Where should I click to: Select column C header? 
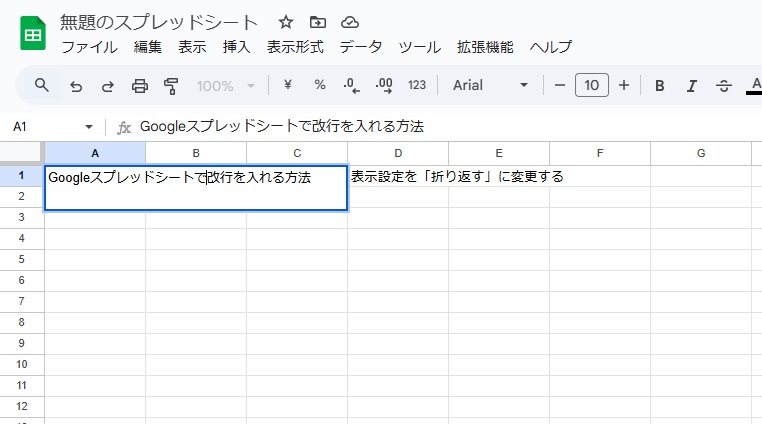(x=297, y=153)
